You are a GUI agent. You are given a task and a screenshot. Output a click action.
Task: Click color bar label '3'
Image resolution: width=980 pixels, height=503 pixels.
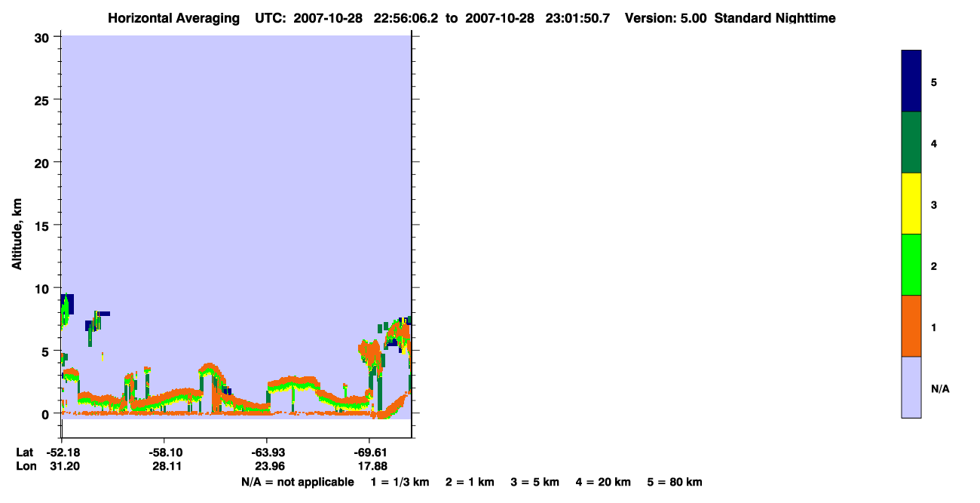(x=933, y=204)
